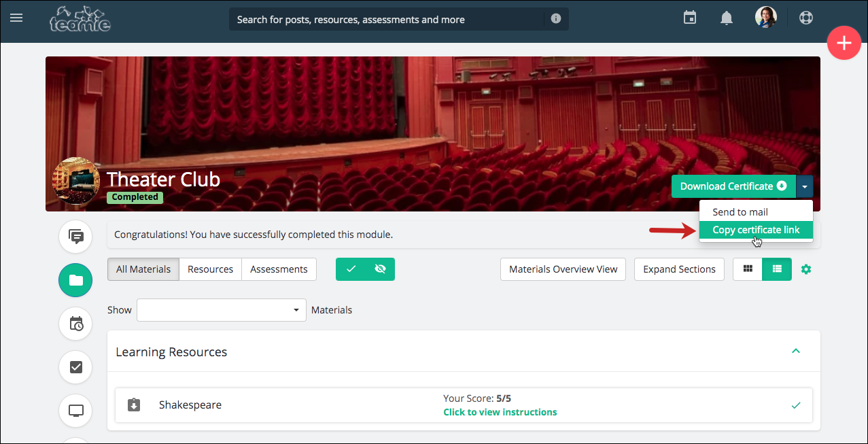Open the hamburger navigation menu
The height and width of the screenshot is (444, 868).
click(16, 18)
